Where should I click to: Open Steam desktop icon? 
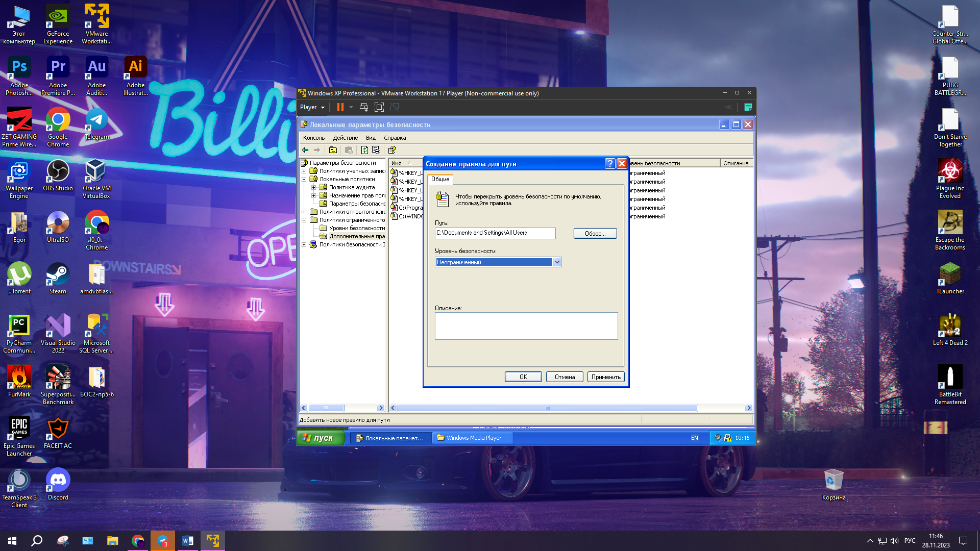[58, 279]
